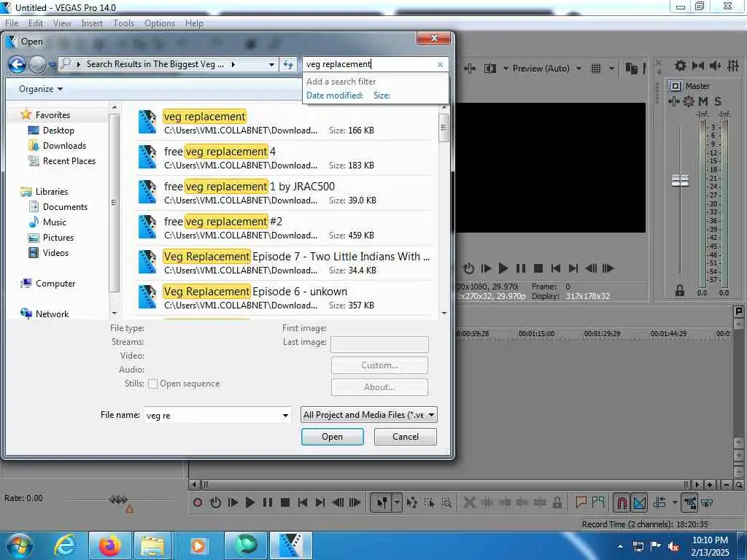
Task: Open Firefox from the Windows taskbar
Action: [109, 545]
